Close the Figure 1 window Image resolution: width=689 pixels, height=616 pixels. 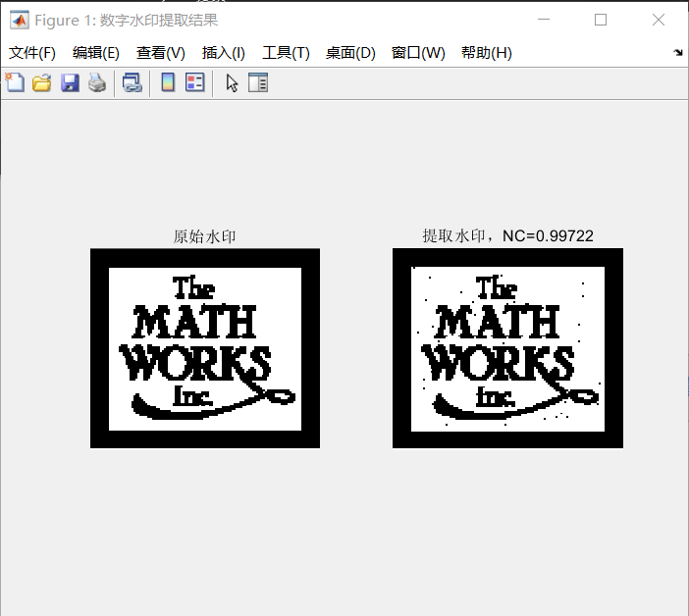coord(659,20)
